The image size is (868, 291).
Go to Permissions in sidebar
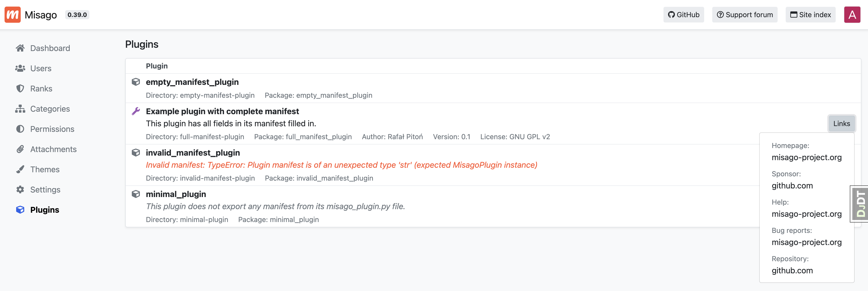coord(52,129)
